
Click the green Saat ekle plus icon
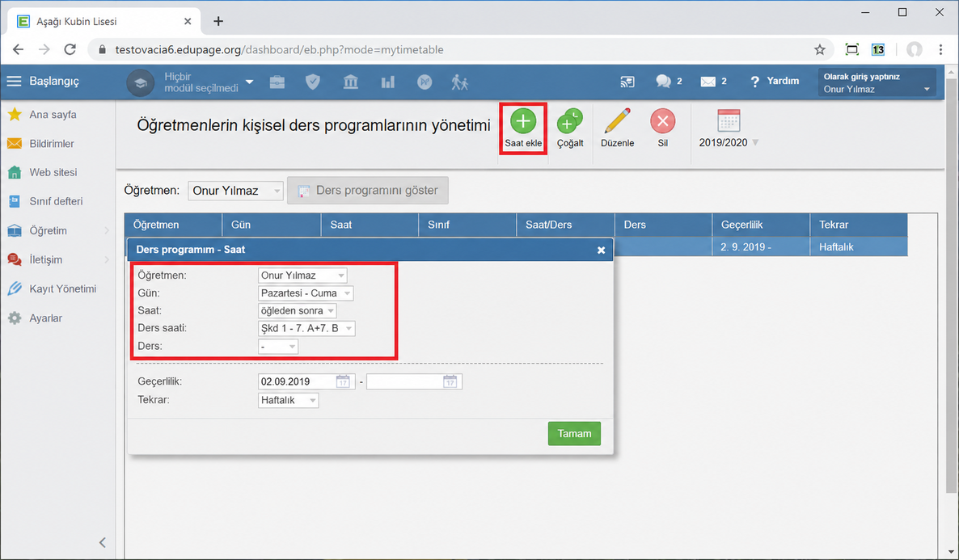click(x=523, y=121)
